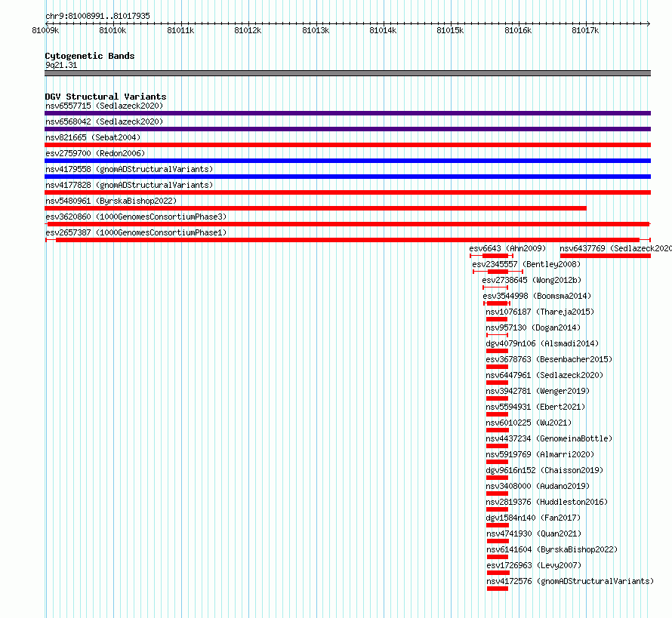Screen dimensions: 672x618
Task: Click the 81013k ruler tick label
Action: coord(316,30)
